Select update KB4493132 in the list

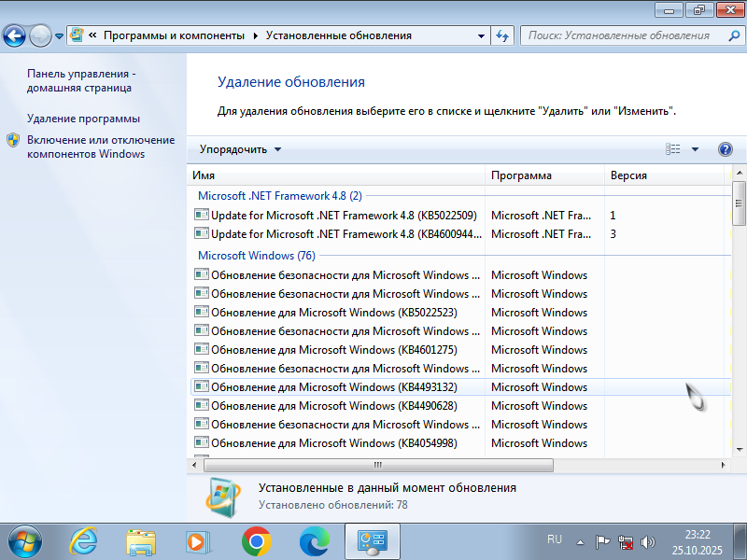pos(333,386)
